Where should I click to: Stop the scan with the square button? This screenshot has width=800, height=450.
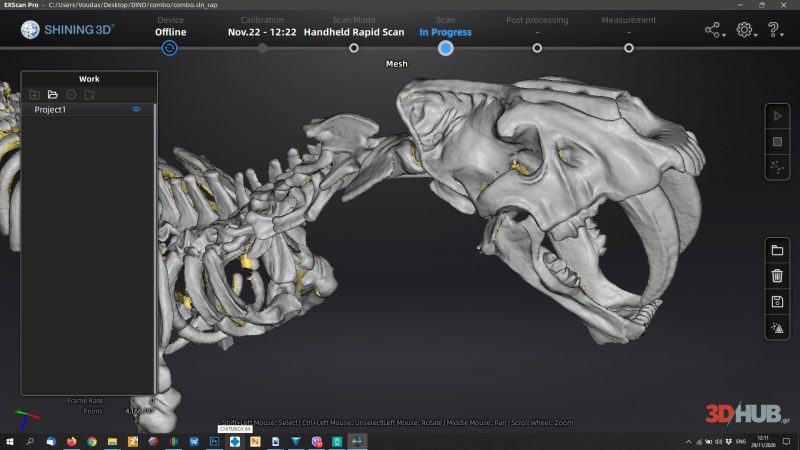[x=777, y=141]
